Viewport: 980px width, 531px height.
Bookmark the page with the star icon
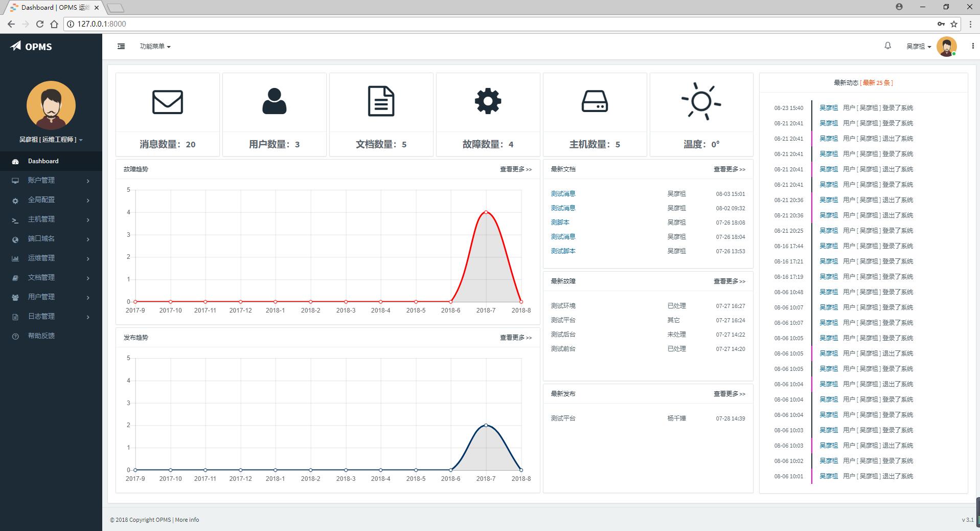coord(954,24)
